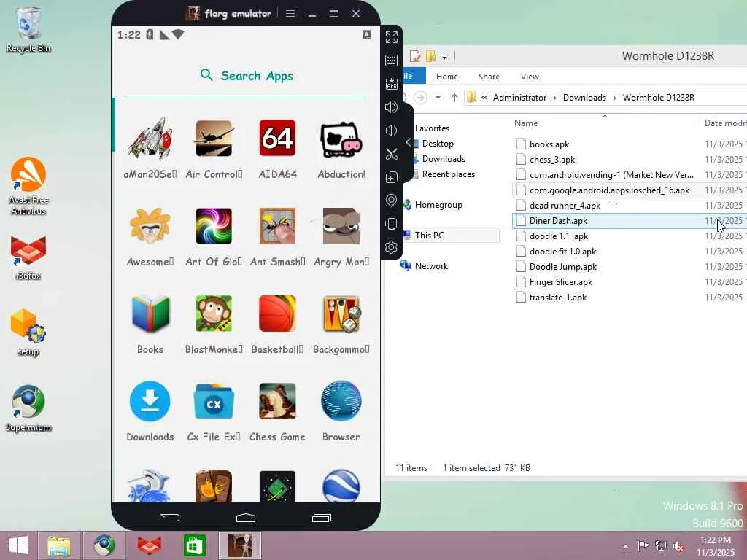This screenshot has width=747, height=560.
Task: Open File Explorer from taskbar
Action: pos(60,545)
